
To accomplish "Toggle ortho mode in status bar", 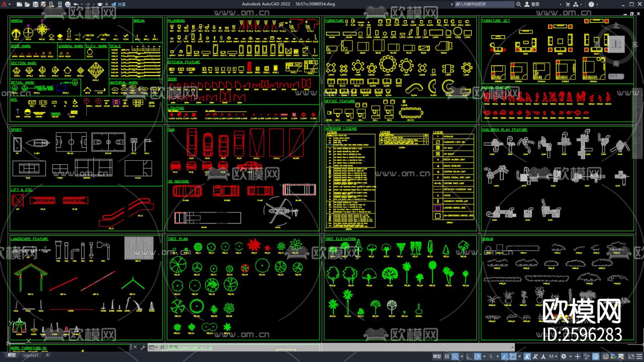I will (x=469, y=357).
